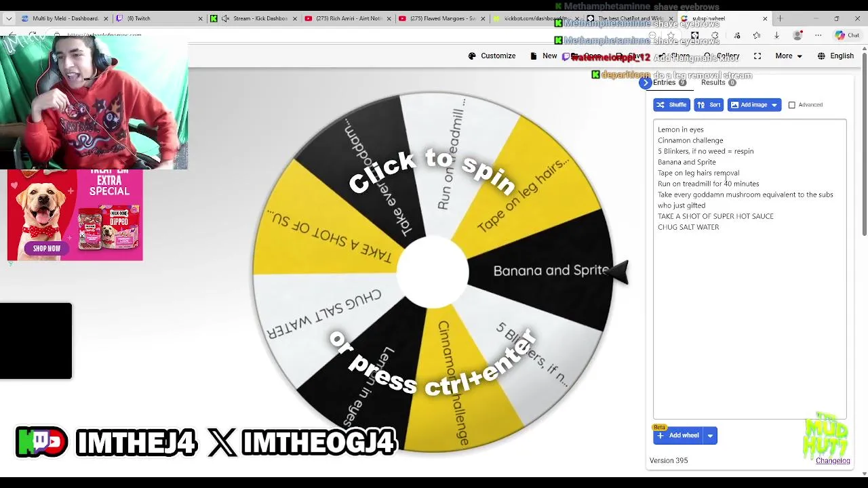Close the Twitch tab
This screenshot has width=868, height=488.
click(x=200, y=18)
